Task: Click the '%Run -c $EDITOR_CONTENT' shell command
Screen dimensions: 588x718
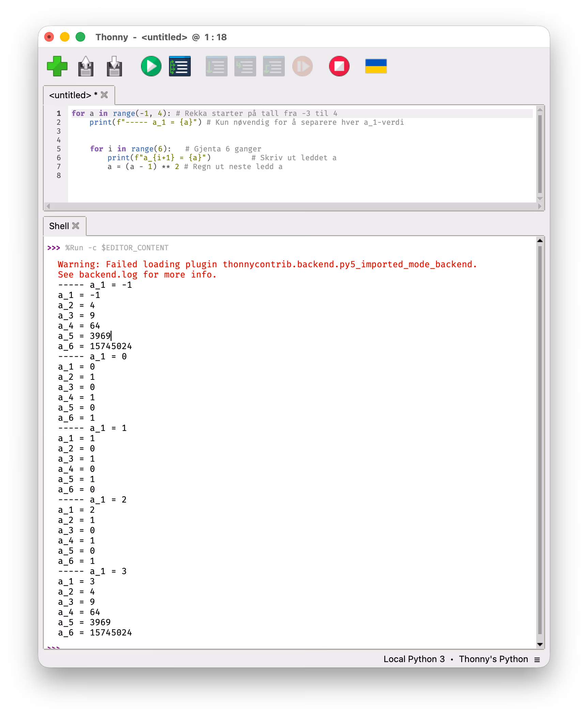Action: pyautogui.click(x=117, y=248)
